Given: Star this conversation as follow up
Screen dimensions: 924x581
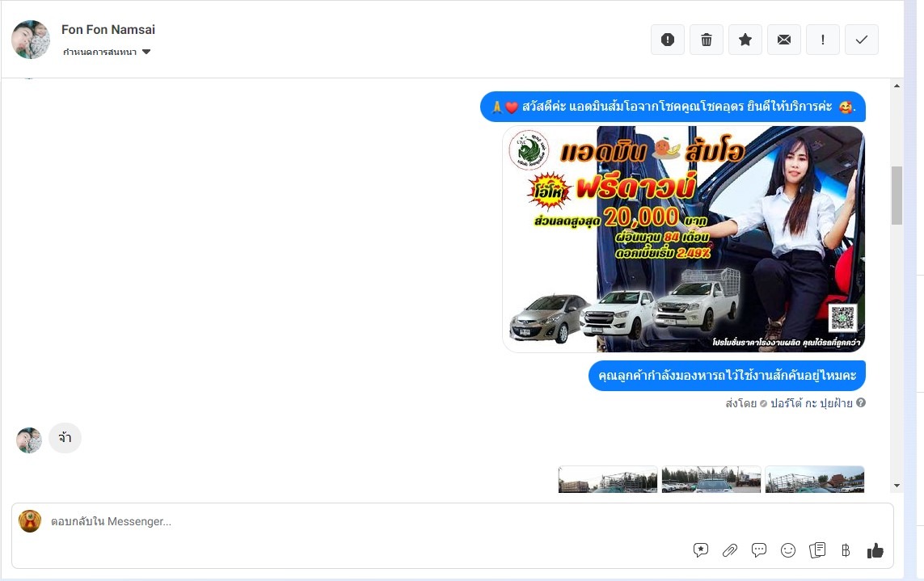Looking at the screenshot, I should tap(745, 40).
